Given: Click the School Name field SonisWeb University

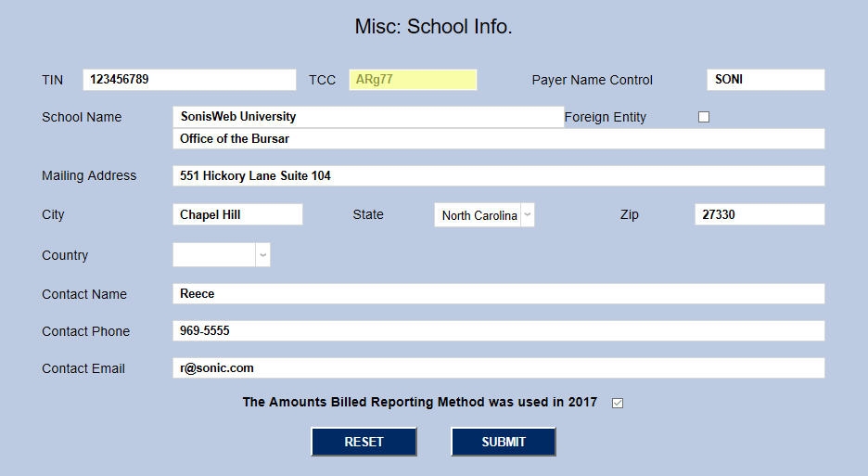Looking at the screenshot, I should (x=367, y=117).
